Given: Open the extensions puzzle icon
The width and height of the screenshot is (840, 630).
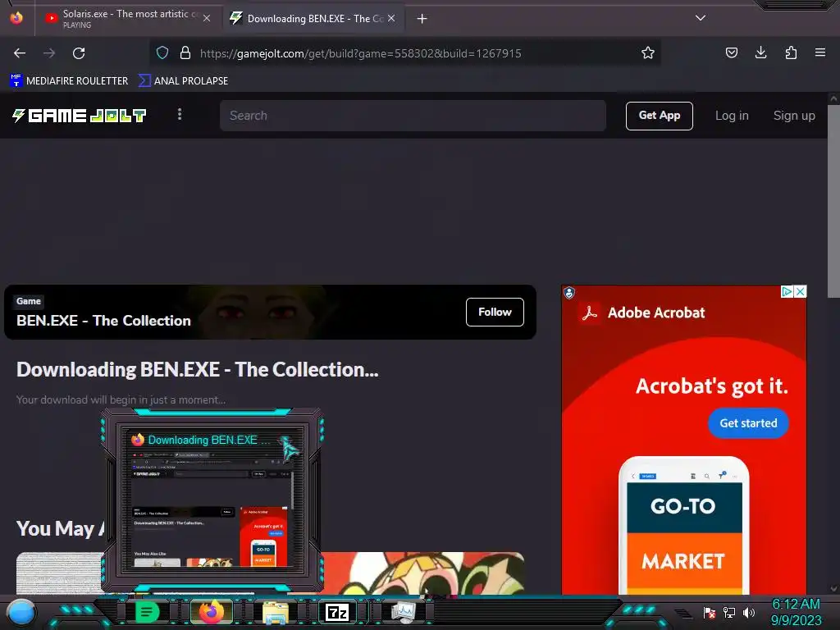Looking at the screenshot, I should (x=791, y=52).
